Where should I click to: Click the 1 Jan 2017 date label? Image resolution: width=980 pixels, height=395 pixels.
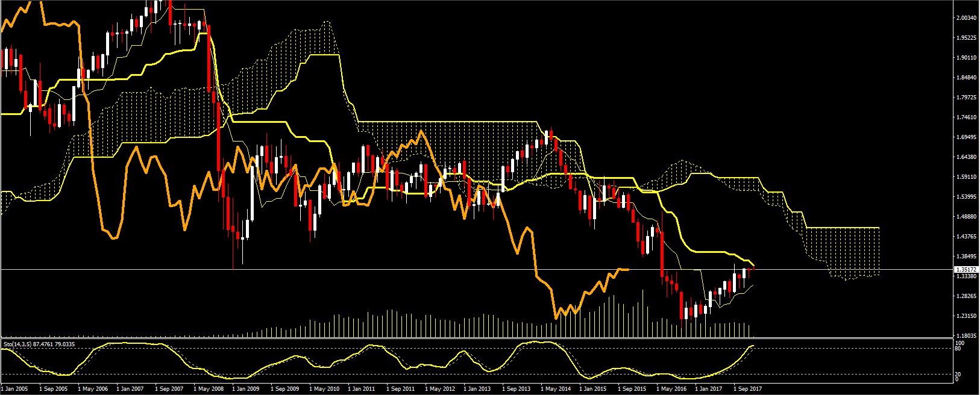coord(708,390)
